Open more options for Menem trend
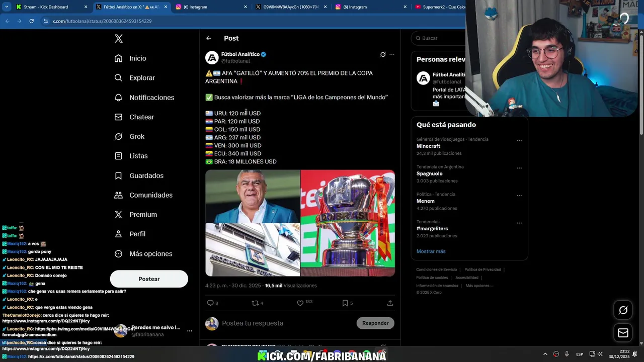The image size is (644, 362). (519, 196)
